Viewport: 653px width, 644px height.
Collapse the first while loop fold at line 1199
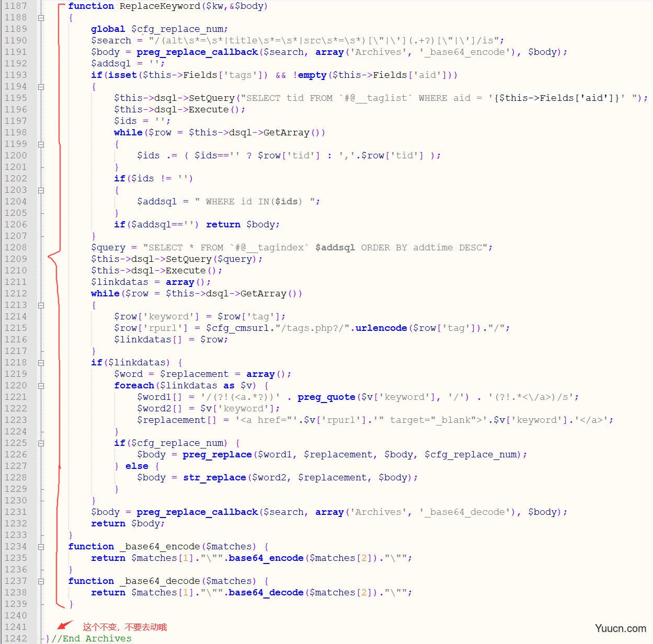pyautogui.click(x=41, y=144)
